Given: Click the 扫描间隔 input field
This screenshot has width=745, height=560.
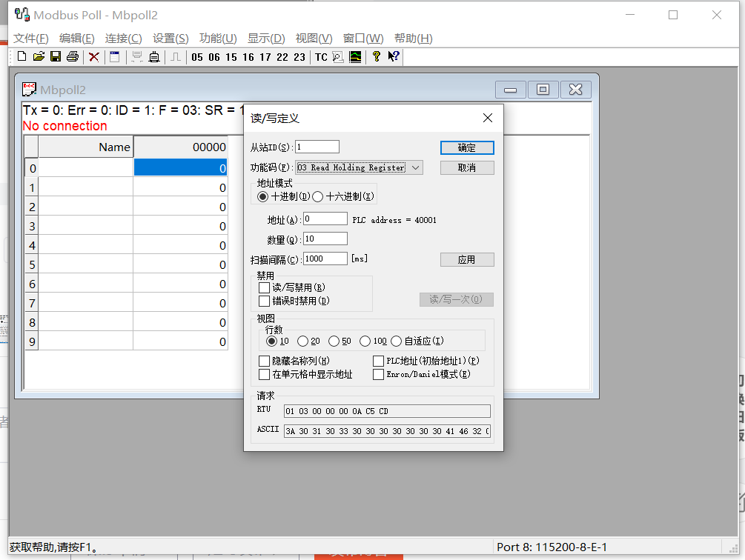Looking at the screenshot, I should pos(326,258).
